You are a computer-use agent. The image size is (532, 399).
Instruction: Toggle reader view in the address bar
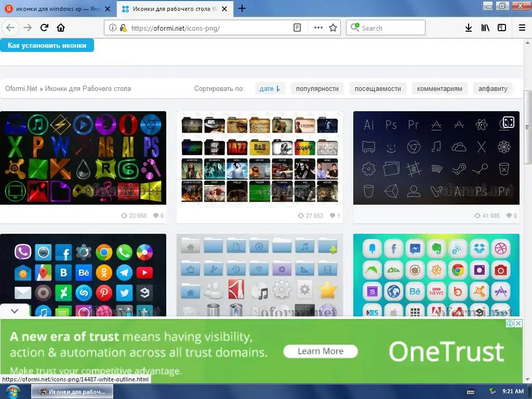[x=297, y=28]
